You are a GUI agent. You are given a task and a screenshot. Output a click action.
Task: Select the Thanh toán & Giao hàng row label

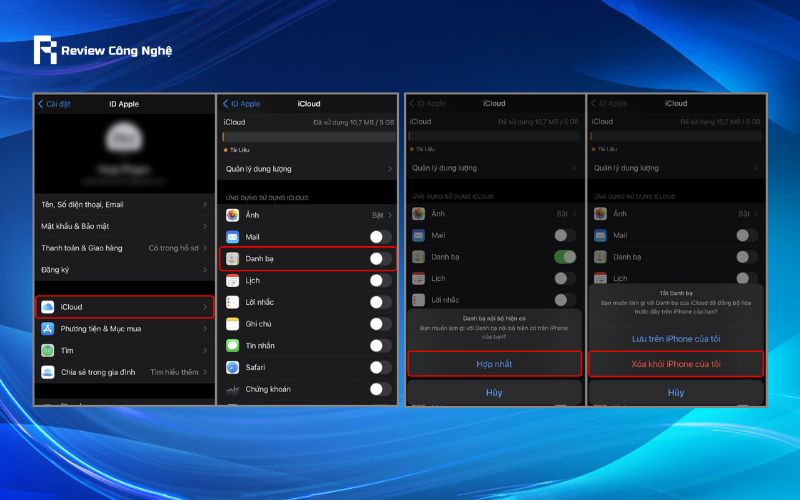[82, 248]
